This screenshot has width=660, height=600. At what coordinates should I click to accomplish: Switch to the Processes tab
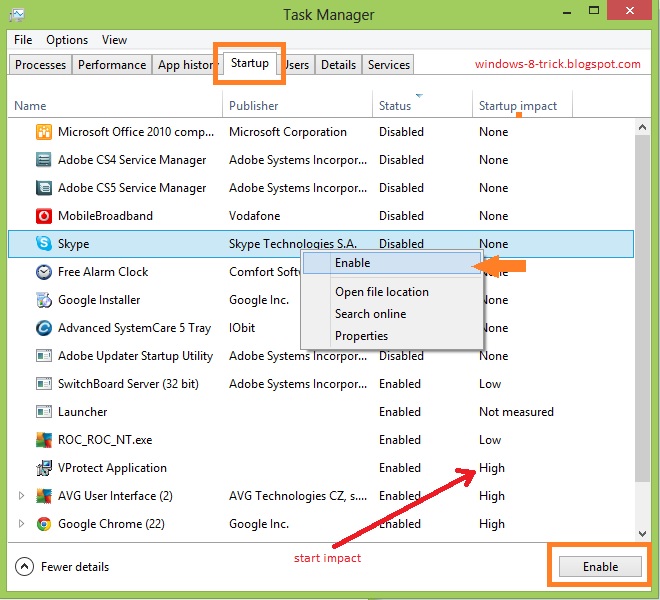[x=40, y=65]
